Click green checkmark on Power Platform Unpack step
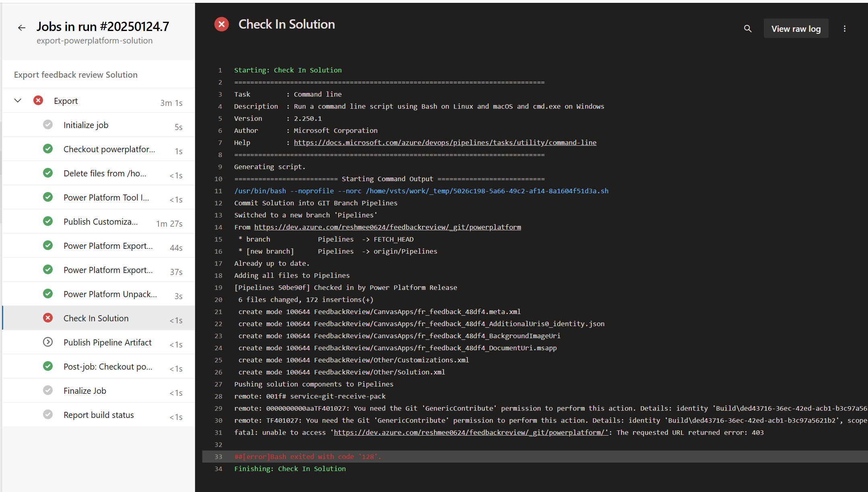Image resolution: width=868 pixels, height=492 pixels. click(x=48, y=294)
